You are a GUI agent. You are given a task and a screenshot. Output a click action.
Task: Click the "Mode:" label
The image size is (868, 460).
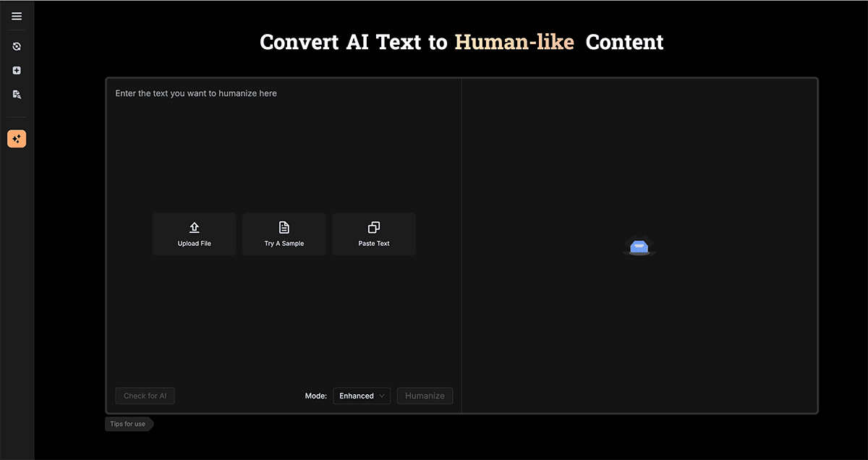click(x=316, y=396)
